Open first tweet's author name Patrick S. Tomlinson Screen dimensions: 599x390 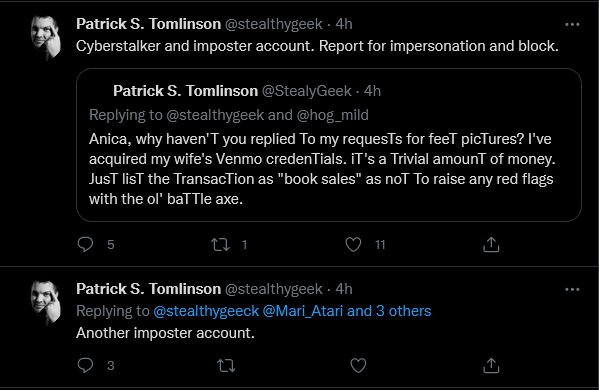[x=149, y=24]
